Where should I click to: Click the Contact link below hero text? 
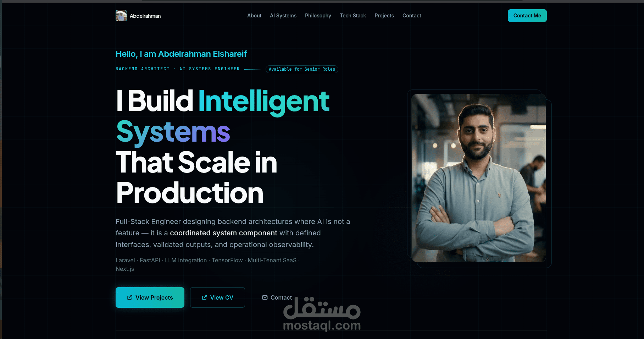[277, 297]
